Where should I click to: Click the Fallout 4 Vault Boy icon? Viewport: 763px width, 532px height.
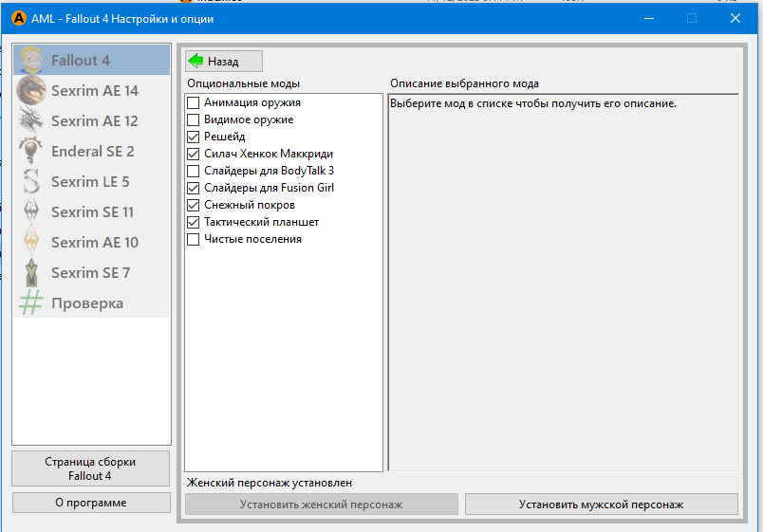[x=32, y=60]
